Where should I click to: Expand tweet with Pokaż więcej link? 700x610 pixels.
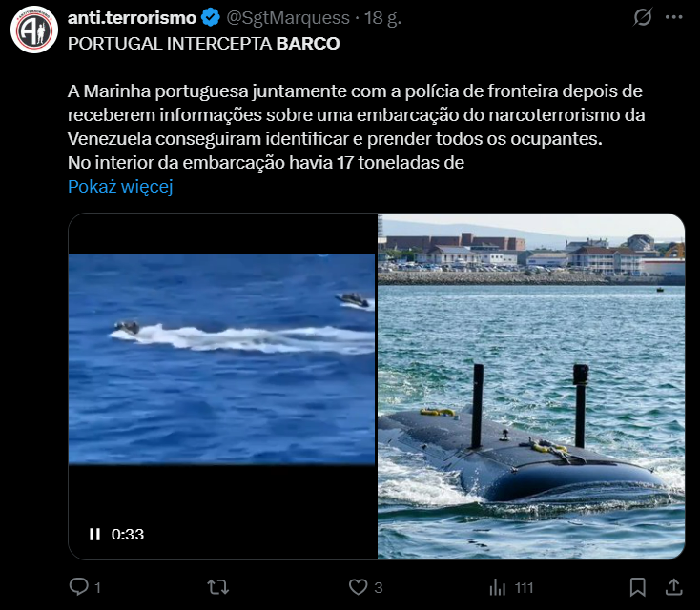click(120, 187)
